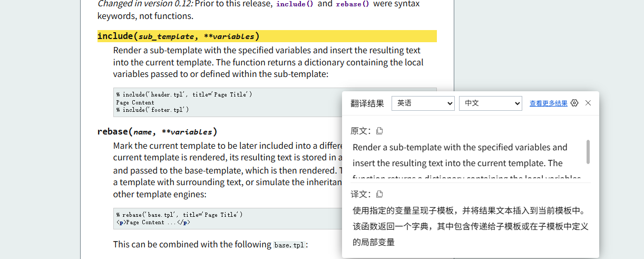This screenshot has width=644, height=259.
Task: Click the 查看更多结果 link
Action: tap(548, 103)
